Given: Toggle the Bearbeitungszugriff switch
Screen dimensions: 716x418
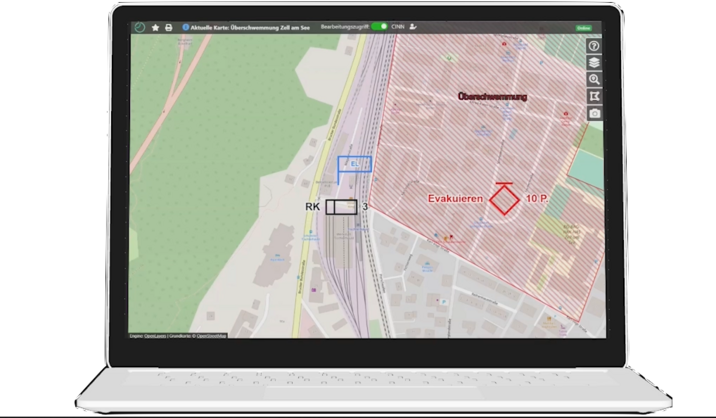Looking at the screenshot, I should 378,27.
